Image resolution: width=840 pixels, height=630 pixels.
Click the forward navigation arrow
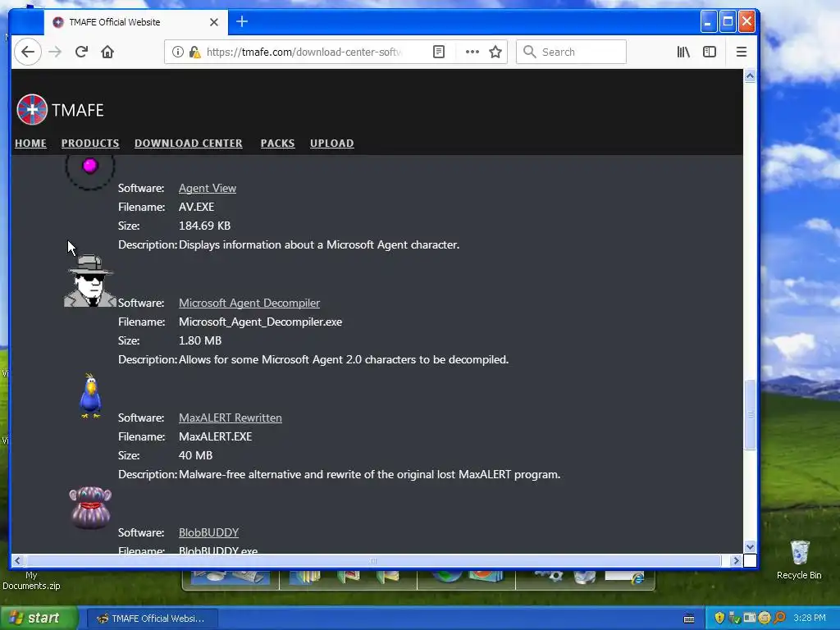55,52
